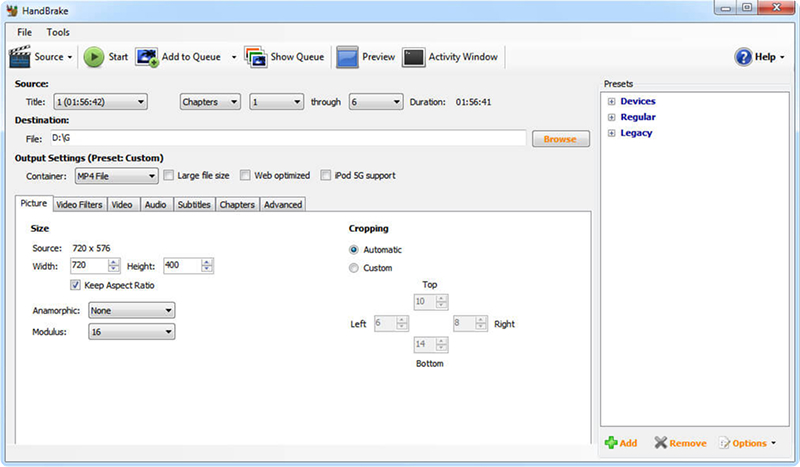Select the Picture tab
800x467 pixels.
pos(34,203)
